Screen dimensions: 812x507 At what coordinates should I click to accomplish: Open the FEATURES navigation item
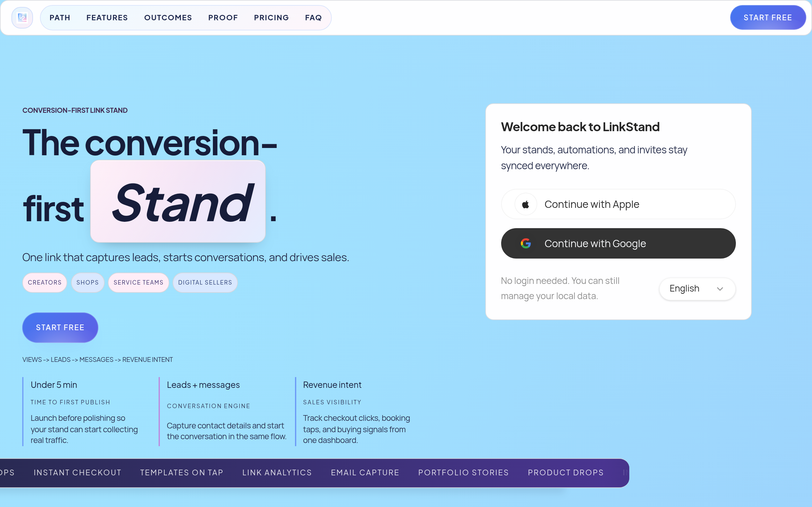(x=107, y=17)
